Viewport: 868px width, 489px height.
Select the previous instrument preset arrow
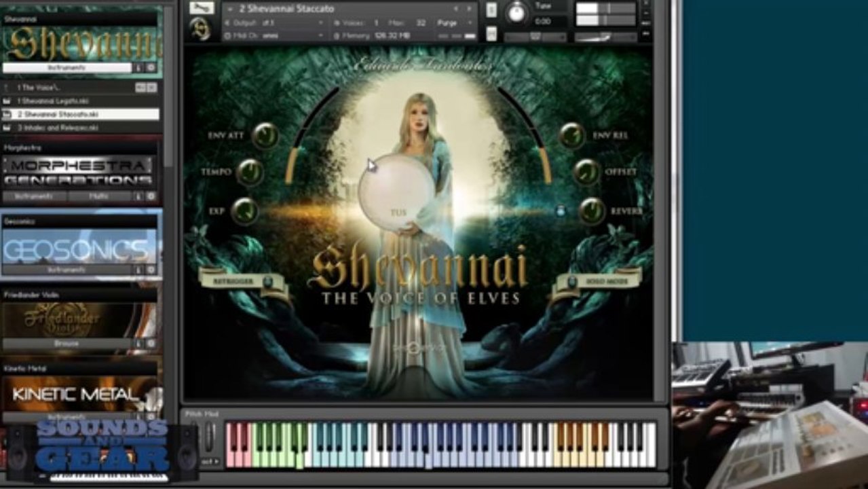(455, 9)
